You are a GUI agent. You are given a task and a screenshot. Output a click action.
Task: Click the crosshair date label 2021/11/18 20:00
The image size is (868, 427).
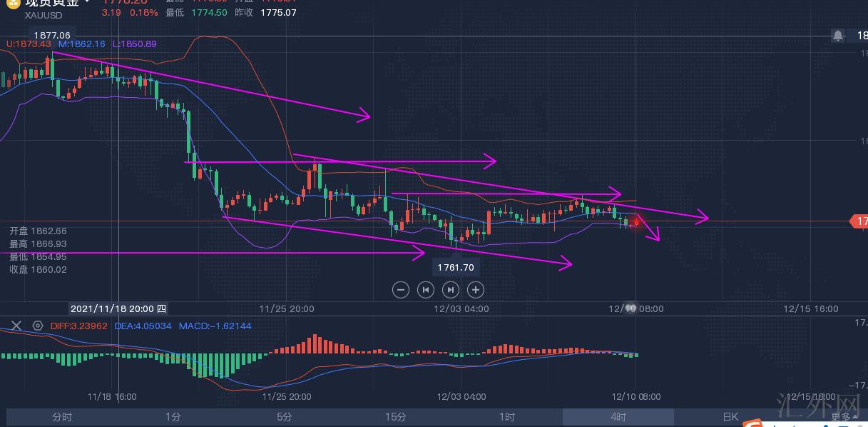coord(118,308)
